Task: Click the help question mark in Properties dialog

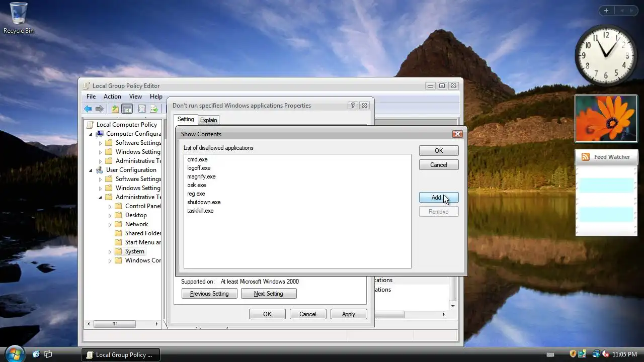Action: pyautogui.click(x=353, y=106)
